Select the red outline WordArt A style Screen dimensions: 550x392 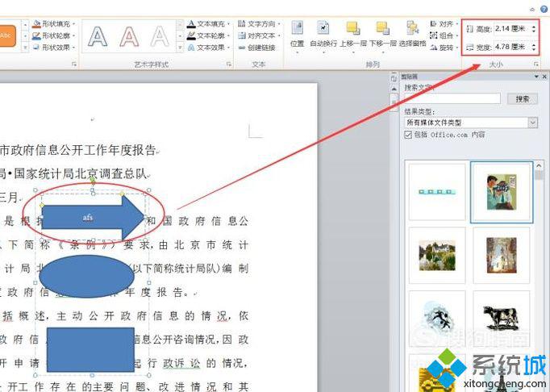(x=129, y=36)
